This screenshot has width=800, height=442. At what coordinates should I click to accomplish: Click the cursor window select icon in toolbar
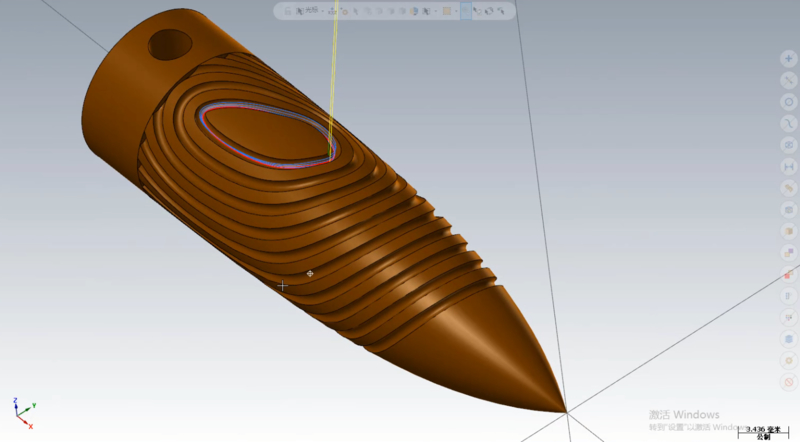(426, 11)
